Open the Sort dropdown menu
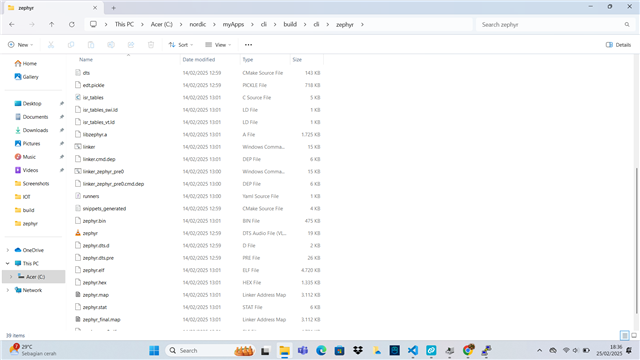The height and width of the screenshot is (360, 640). point(181,45)
